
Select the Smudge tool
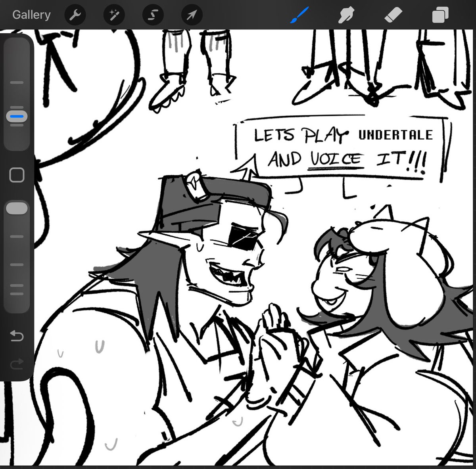[x=346, y=15]
